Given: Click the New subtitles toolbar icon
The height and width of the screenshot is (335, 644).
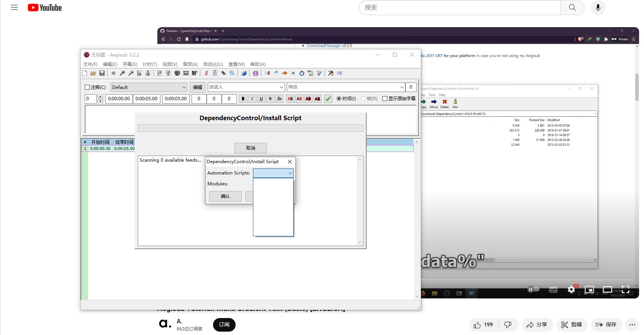Looking at the screenshot, I should tap(85, 73).
